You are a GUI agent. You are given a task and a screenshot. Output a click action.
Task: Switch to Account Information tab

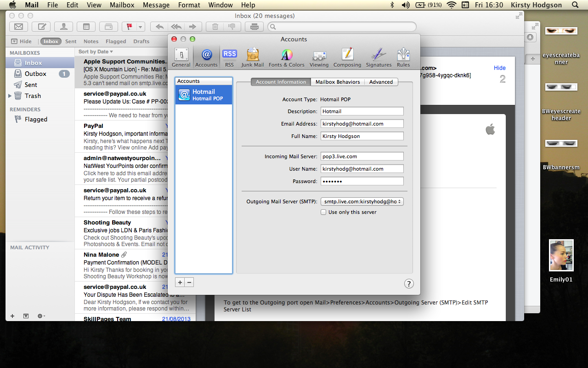point(281,82)
